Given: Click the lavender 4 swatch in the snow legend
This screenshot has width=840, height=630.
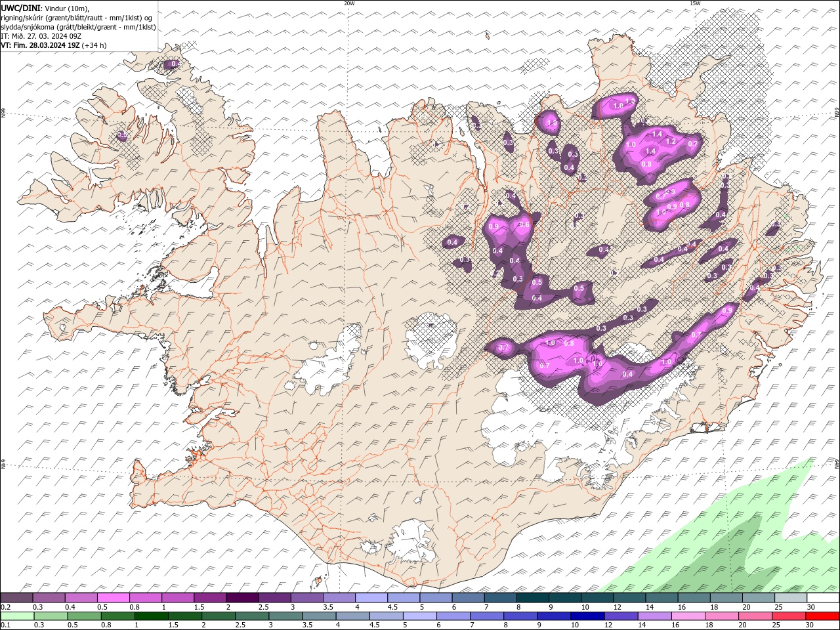Looking at the screenshot, I should coord(371,598).
